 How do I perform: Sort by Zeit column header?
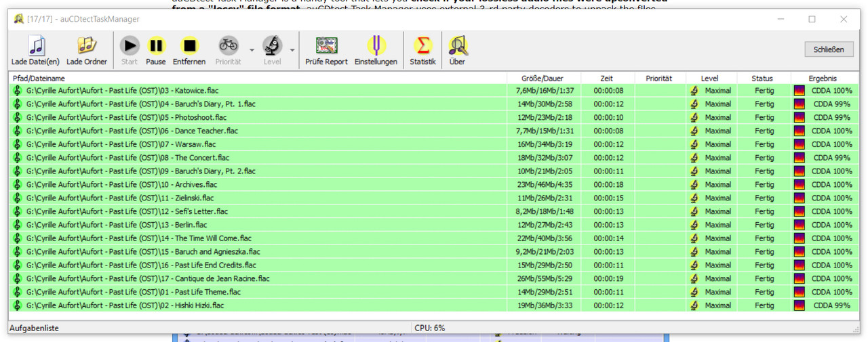pyautogui.click(x=608, y=79)
